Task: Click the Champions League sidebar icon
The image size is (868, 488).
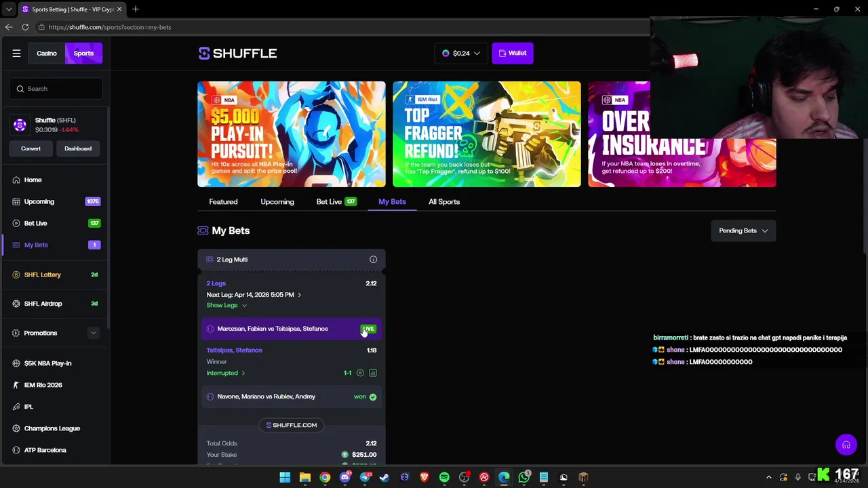Action: [x=16, y=428]
